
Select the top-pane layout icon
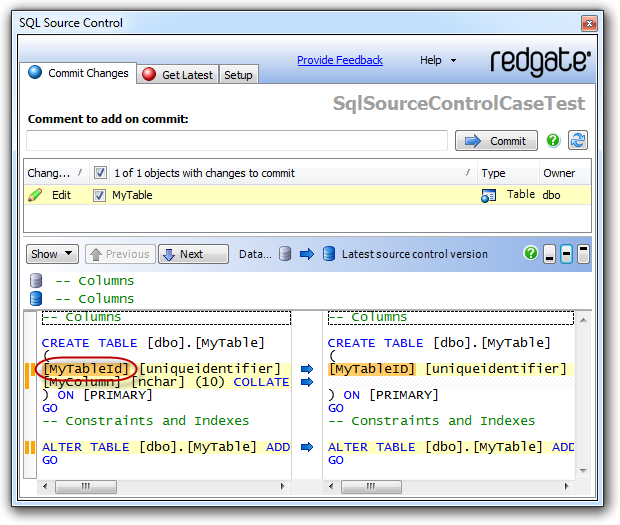coord(583,254)
